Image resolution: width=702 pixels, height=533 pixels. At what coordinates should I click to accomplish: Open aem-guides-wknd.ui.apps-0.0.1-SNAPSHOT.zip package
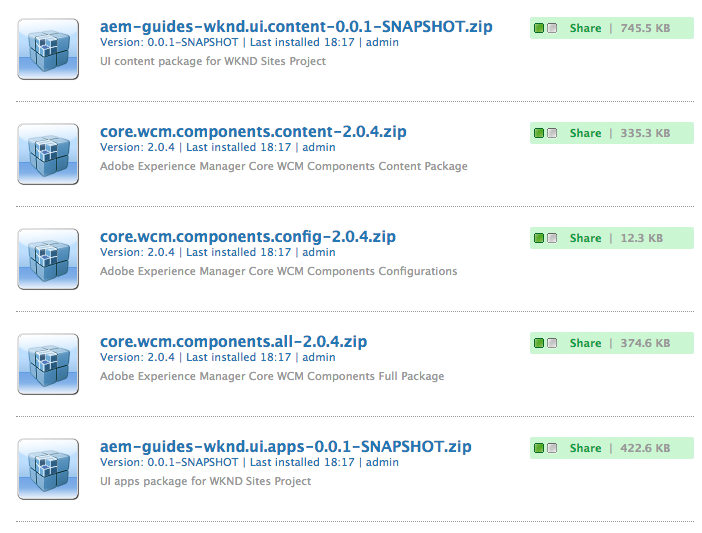coord(286,446)
